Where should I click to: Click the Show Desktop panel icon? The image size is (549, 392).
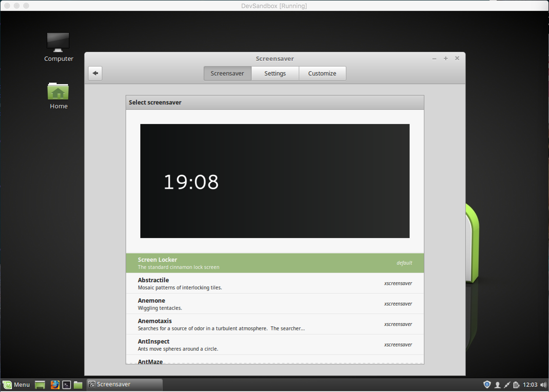[40, 385]
